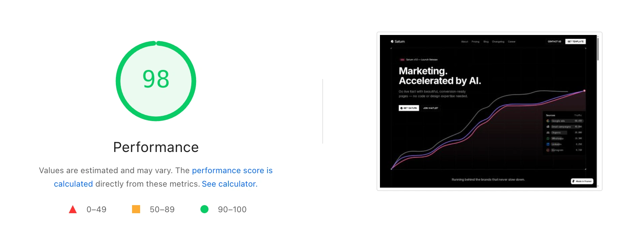The height and width of the screenshot is (230, 644).
Task: Click the orange square 50–89 legend icon
Action: [136, 209]
